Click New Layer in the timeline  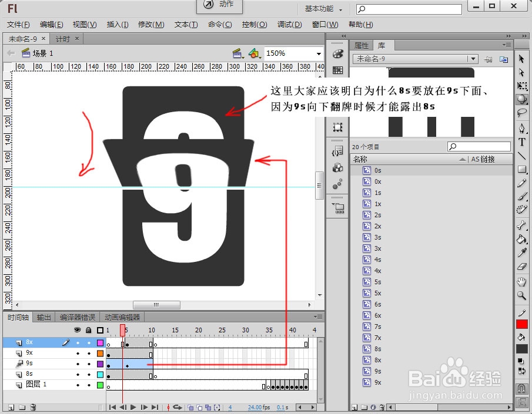11,407
